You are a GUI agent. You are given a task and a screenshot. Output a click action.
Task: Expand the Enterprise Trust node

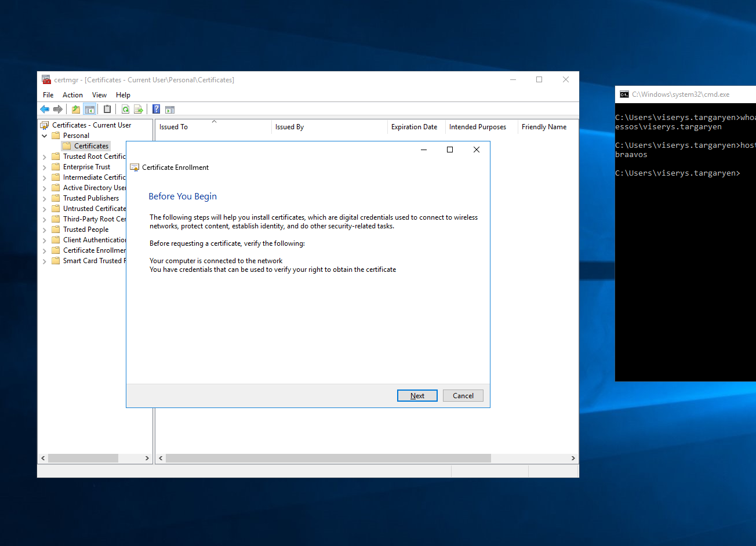(x=45, y=167)
